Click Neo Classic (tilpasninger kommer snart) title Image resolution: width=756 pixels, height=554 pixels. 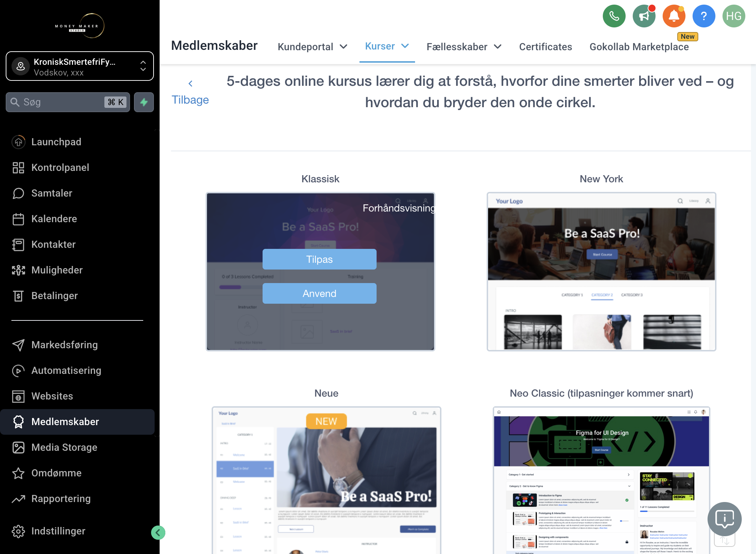(601, 393)
